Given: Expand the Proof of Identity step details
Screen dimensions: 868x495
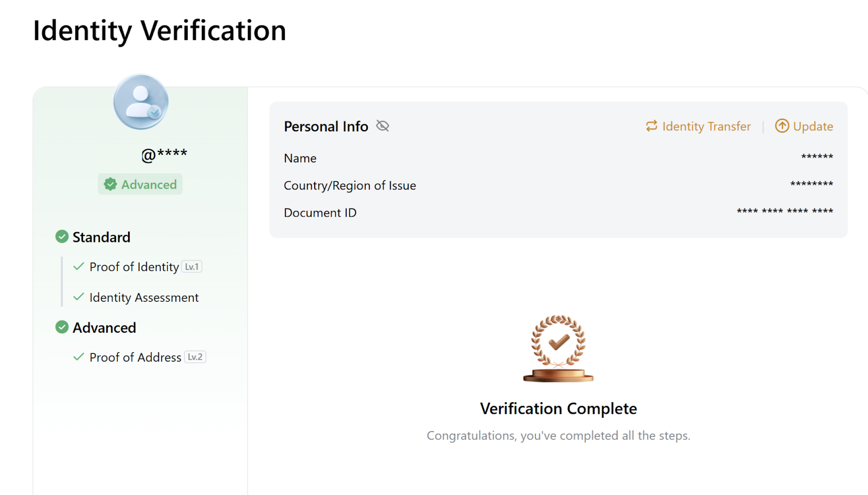Looking at the screenshot, I should tap(133, 266).
